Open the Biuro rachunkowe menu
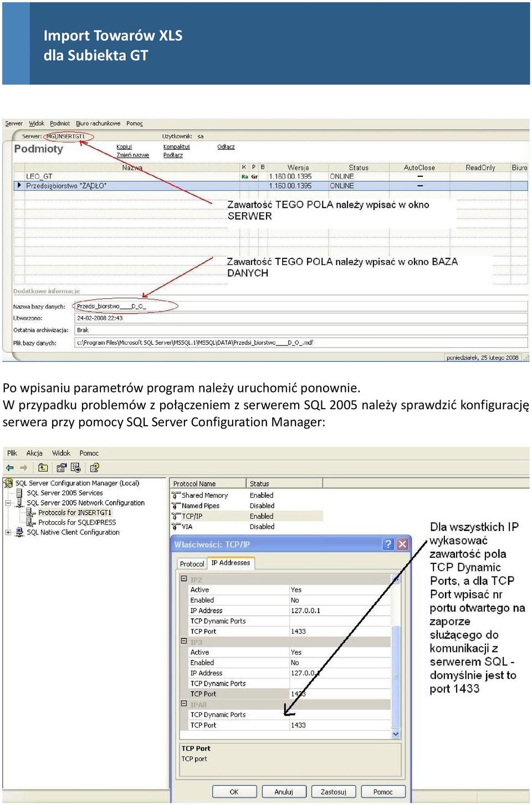 (98, 124)
